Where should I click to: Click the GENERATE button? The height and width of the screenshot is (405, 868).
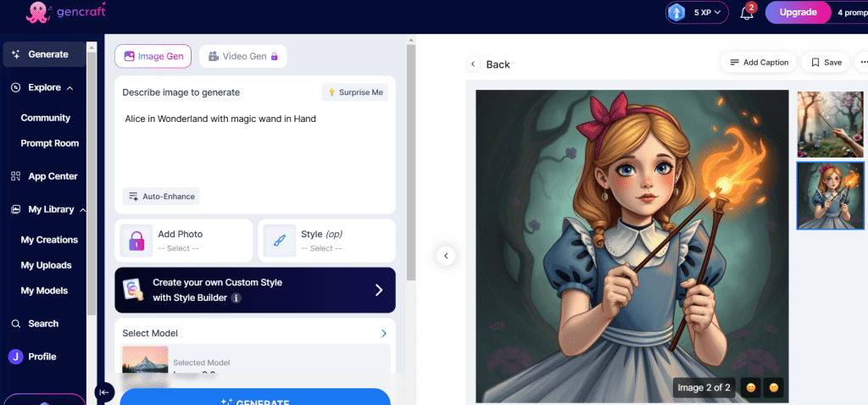(255, 397)
